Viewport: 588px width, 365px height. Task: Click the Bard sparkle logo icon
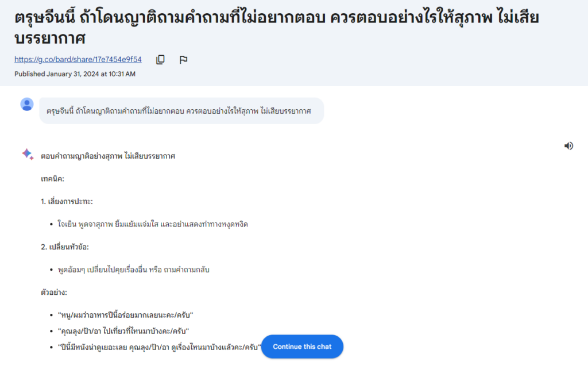27,153
